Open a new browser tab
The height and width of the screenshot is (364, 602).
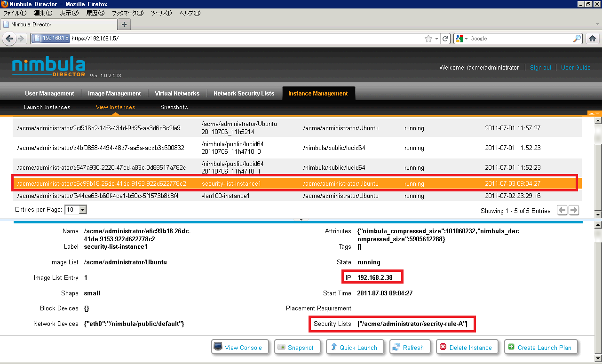click(x=124, y=24)
